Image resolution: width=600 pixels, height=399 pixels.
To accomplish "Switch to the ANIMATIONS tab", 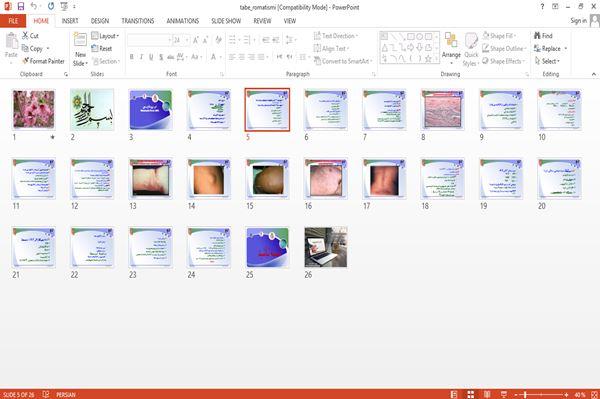I will (183, 21).
